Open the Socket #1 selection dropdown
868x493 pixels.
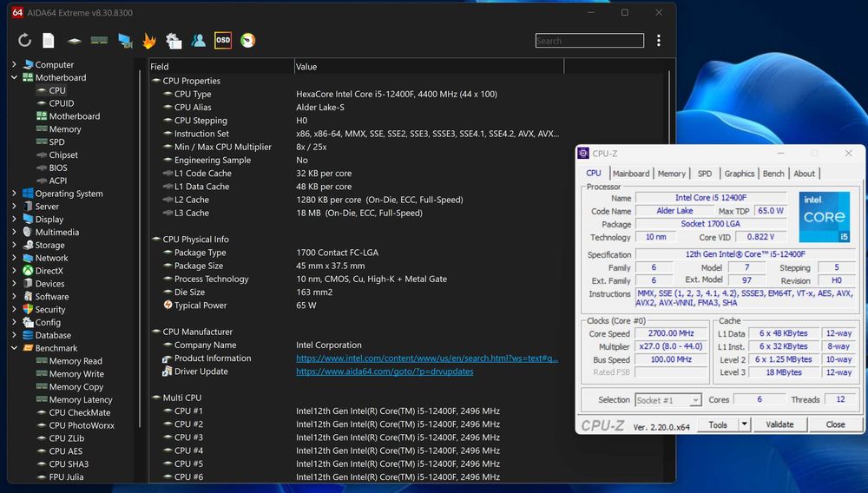[x=668, y=400]
